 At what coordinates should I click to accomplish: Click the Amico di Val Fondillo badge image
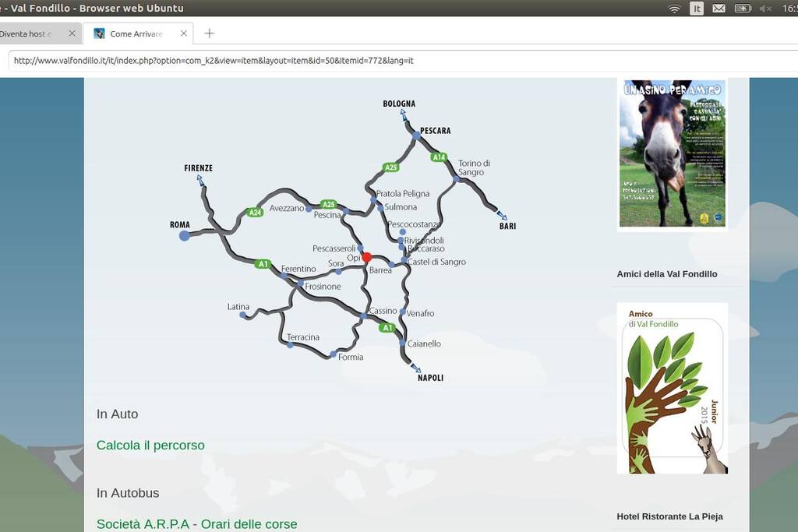(x=673, y=388)
